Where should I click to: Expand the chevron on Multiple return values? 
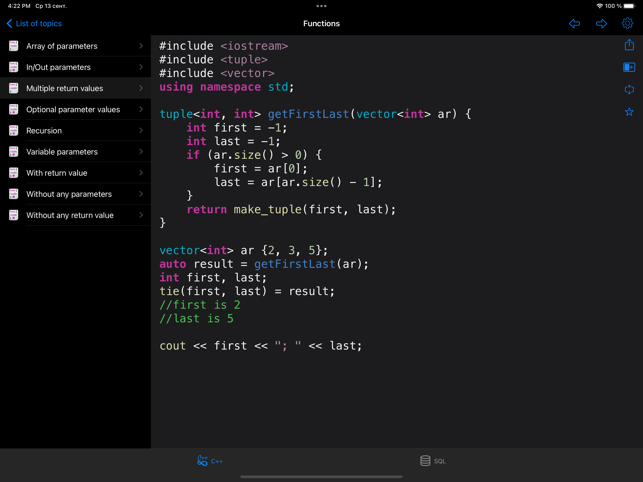click(x=141, y=88)
